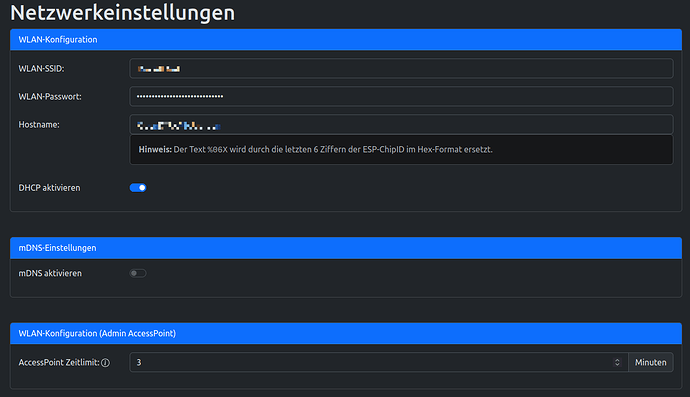The width and height of the screenshot is (690, 397).
Task: Click the mDNS aktivieren label text
Action: point(50,273)
